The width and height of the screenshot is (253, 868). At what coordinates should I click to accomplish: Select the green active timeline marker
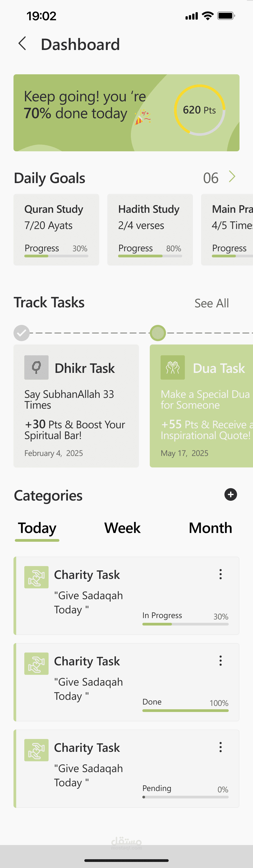click(158, 333)
